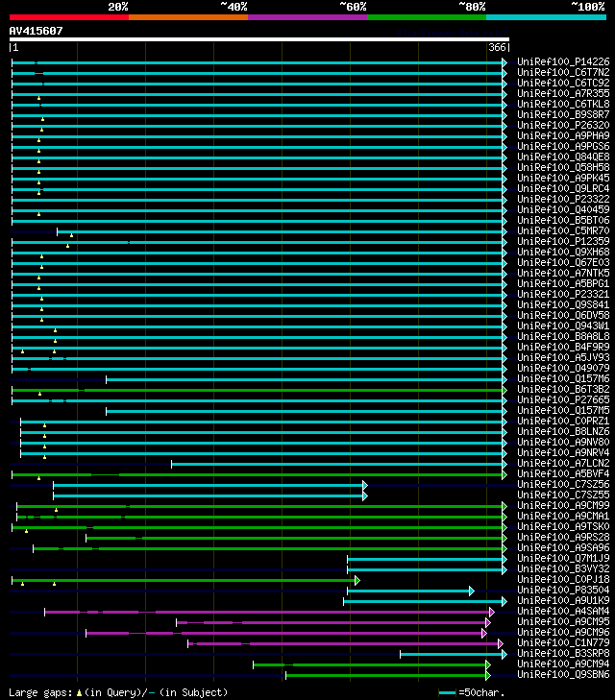
Task: Click the AV415607 query title
Action: click(36, 31)
